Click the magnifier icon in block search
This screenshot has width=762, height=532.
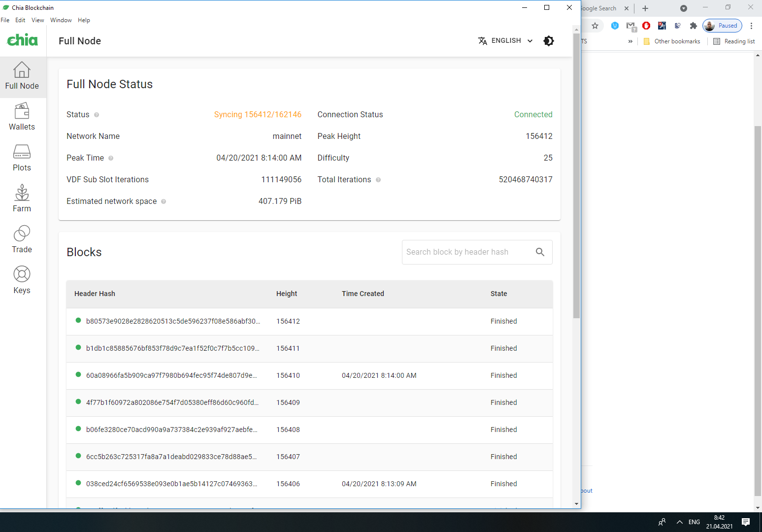point(540,252)
